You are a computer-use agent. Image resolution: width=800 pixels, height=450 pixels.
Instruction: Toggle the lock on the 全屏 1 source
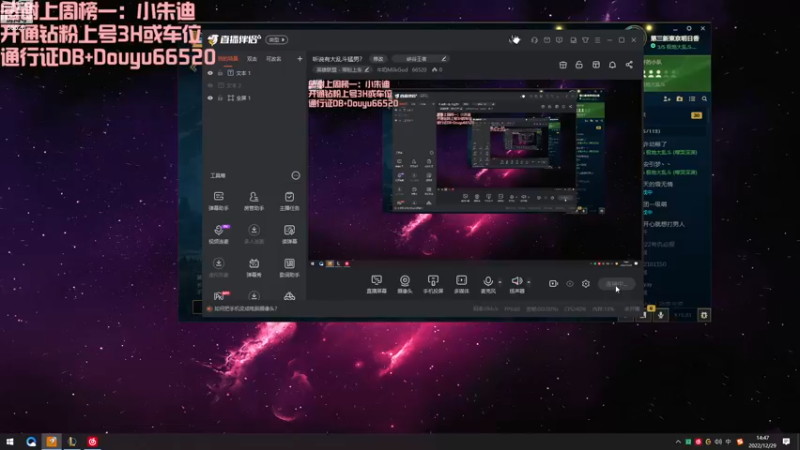(x=220, y=97)
